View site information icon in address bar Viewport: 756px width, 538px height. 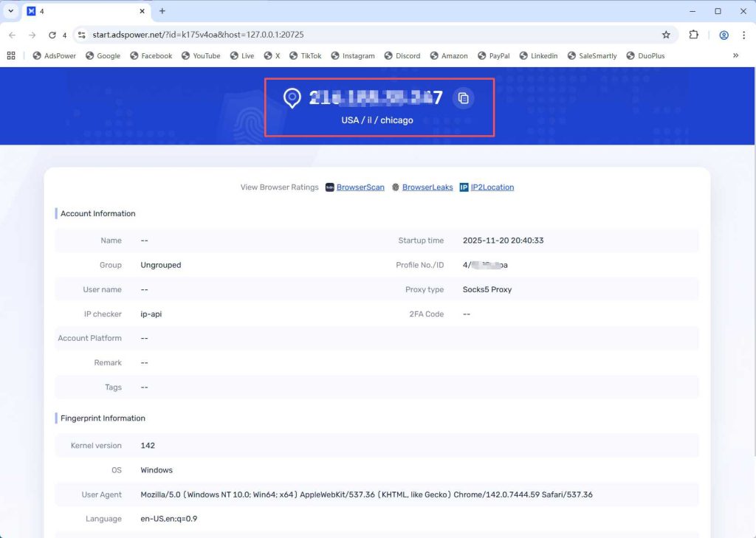click(x=82, y=35)
